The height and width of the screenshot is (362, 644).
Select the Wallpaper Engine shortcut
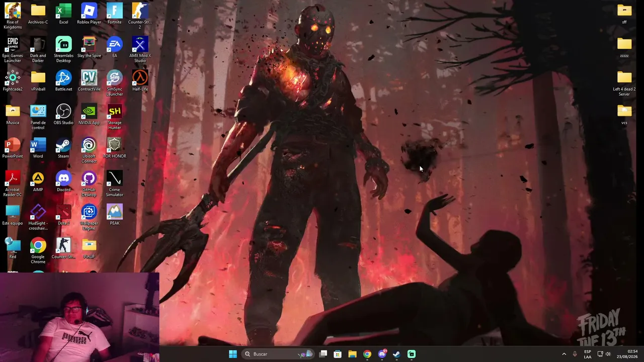click(x=89, y=217)
